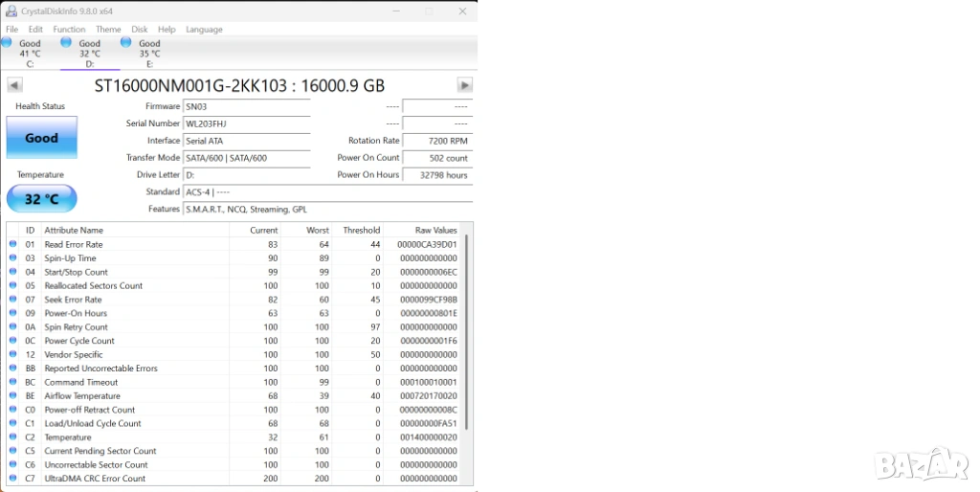Click the 32 °C temperature indicator

coord(41,199)
